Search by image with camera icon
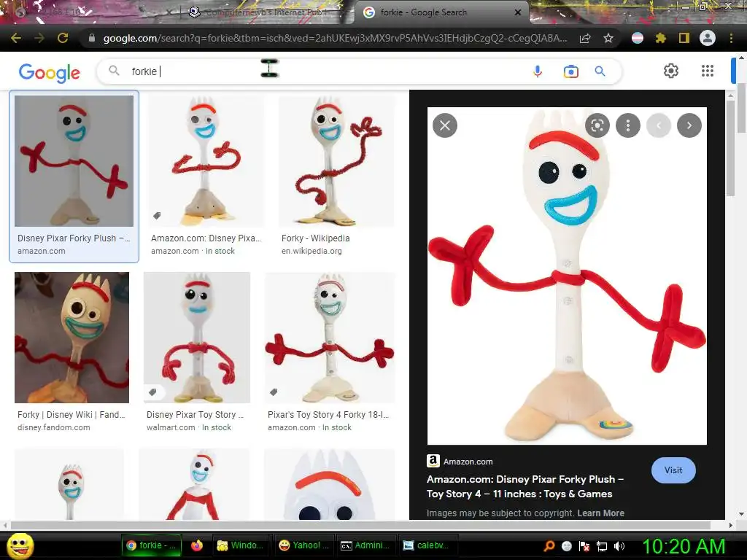This screenshot has height=560, width=747. [x=570, y=71]
